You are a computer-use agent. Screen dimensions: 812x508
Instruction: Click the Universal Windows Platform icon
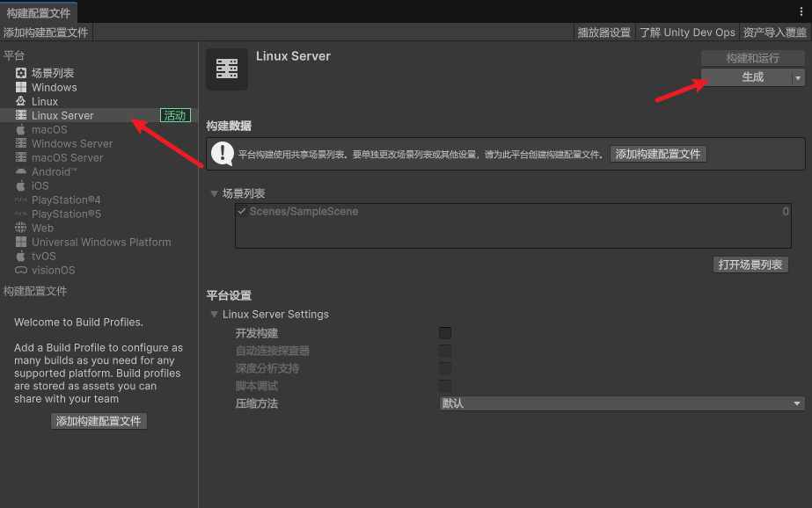(x=21, y=242)
